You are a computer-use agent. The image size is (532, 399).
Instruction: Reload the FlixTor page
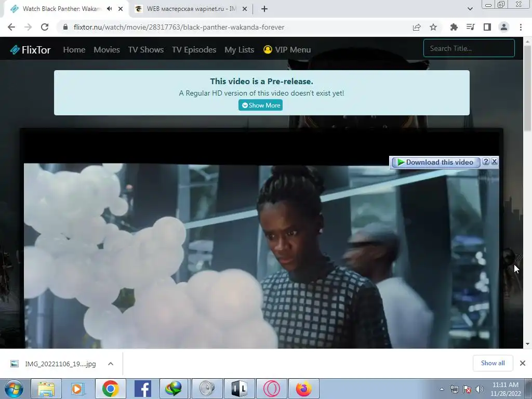[x=45, y=27]
